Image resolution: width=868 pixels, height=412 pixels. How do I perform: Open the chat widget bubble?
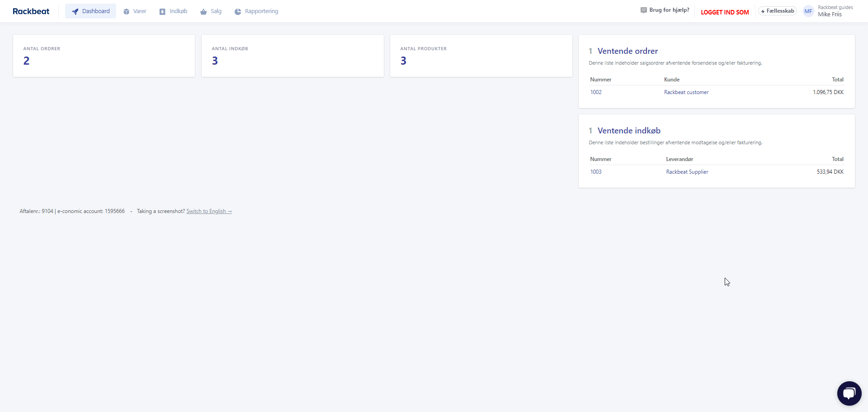(x=849, y=393)
